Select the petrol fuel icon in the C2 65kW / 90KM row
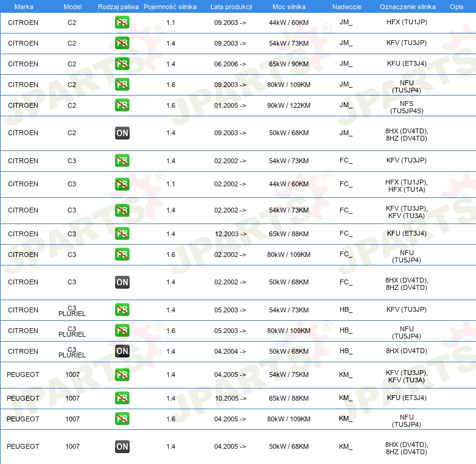This screenshot has width=476, height=464. point(122,64)
